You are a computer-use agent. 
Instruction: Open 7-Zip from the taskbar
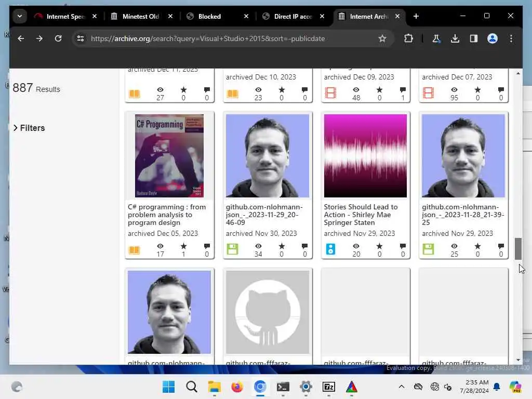click(x=329, y=387)
